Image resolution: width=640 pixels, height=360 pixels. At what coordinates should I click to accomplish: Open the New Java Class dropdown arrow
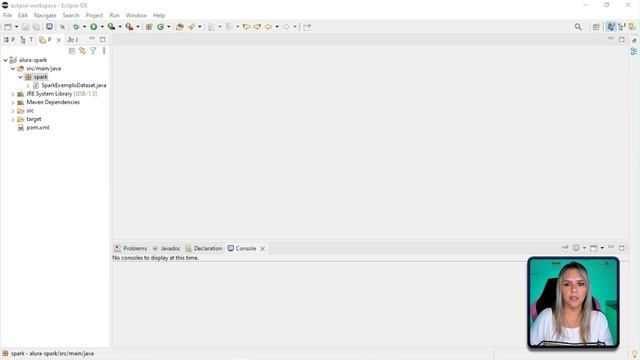(x=169, y=27)
